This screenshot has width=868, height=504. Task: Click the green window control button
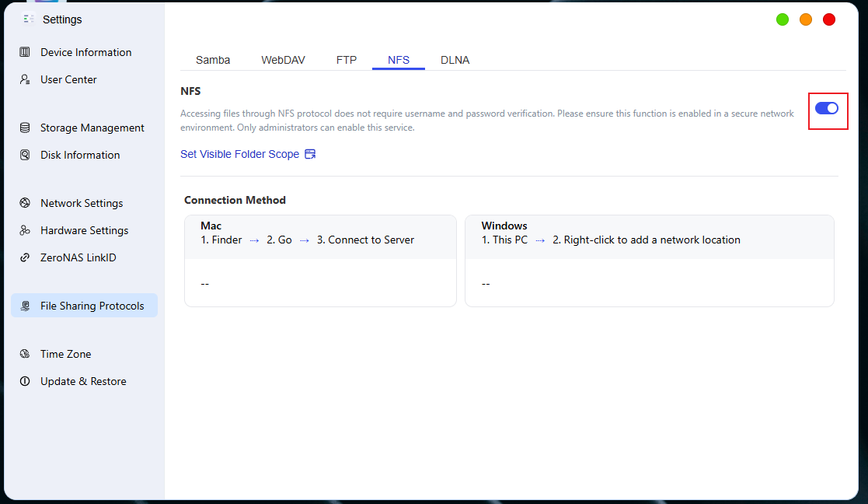783,19
